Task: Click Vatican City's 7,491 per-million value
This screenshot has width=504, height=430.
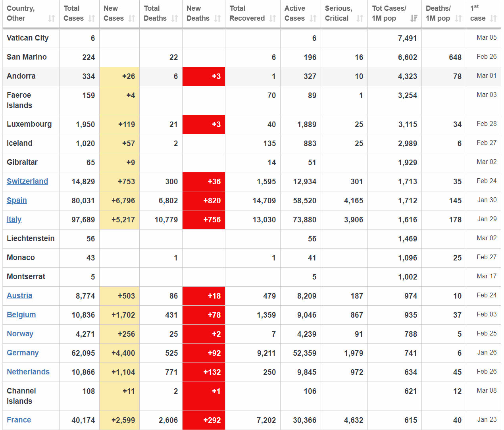Action: point(407,38)
